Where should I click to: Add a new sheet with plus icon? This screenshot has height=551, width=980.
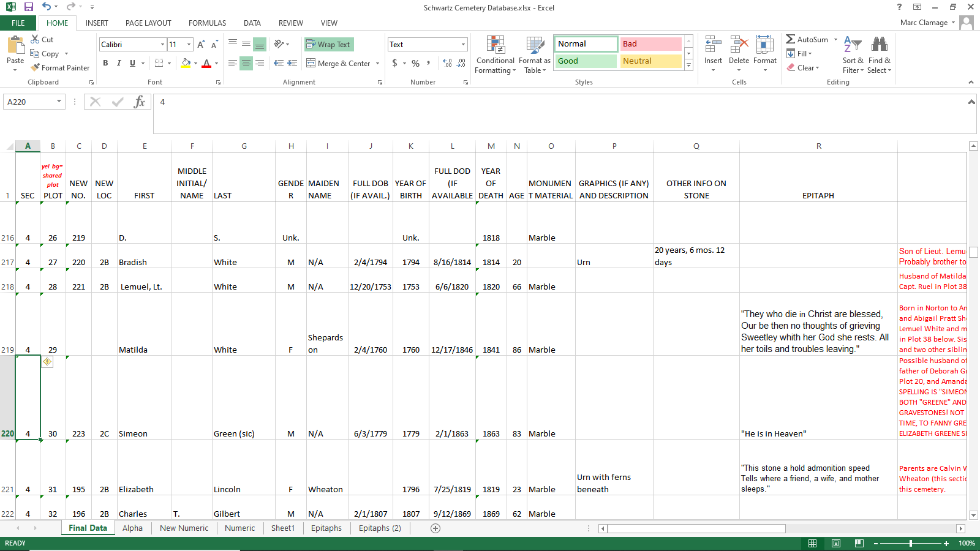(435, 528)
